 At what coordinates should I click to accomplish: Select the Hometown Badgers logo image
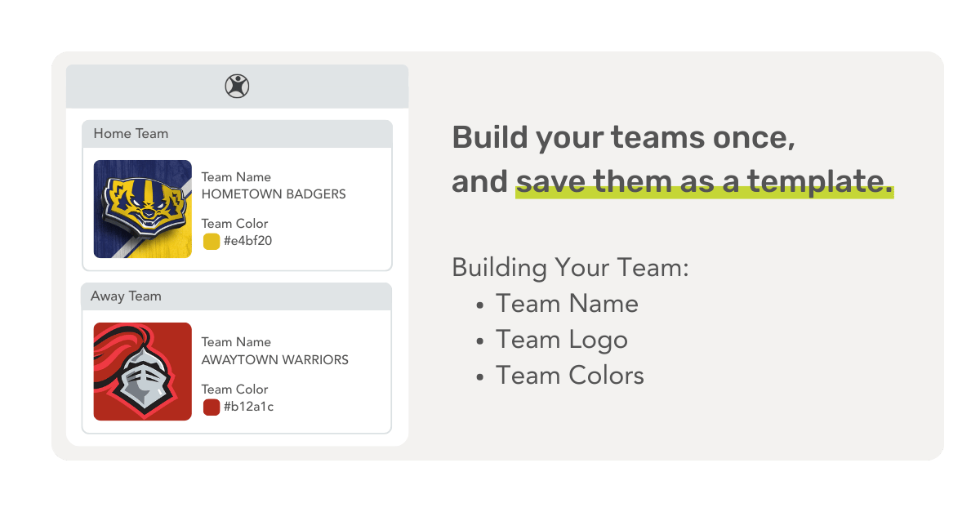point(143,209)
